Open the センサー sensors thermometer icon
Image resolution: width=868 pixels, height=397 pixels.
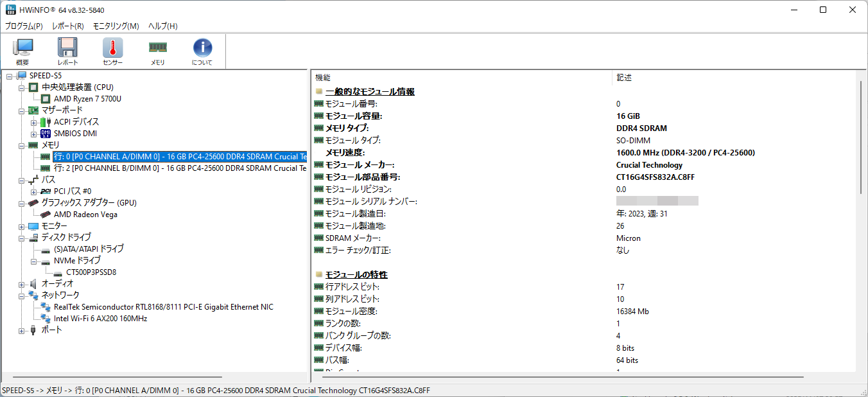(x=112, y=51)
